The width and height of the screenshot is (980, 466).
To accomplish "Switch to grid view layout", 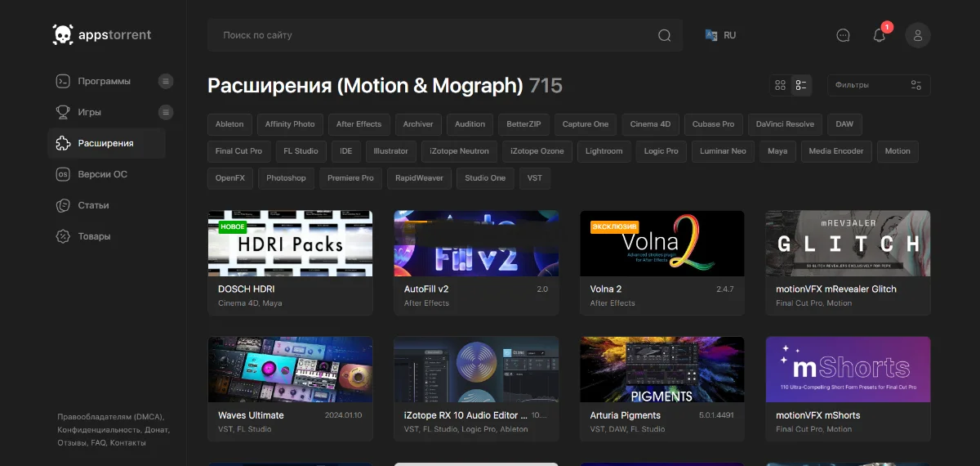I will pyautogui.click(x=780, y=85).
